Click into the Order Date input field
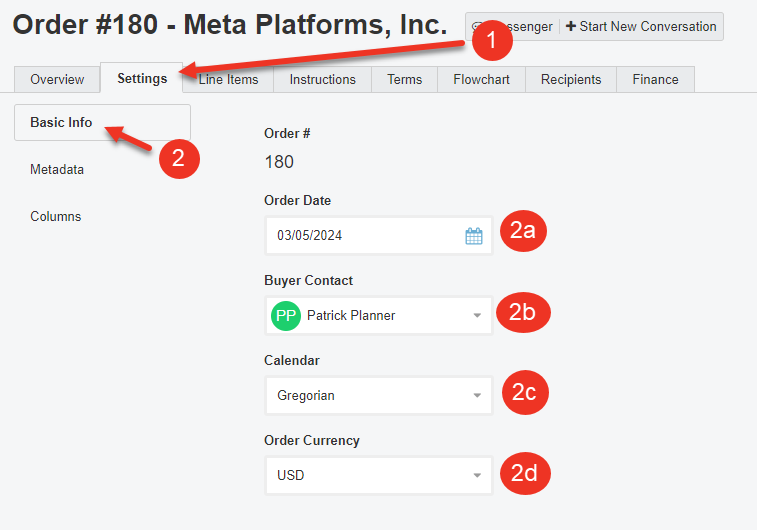This screenshot has width=757, height=530. (x=378, y=236)
